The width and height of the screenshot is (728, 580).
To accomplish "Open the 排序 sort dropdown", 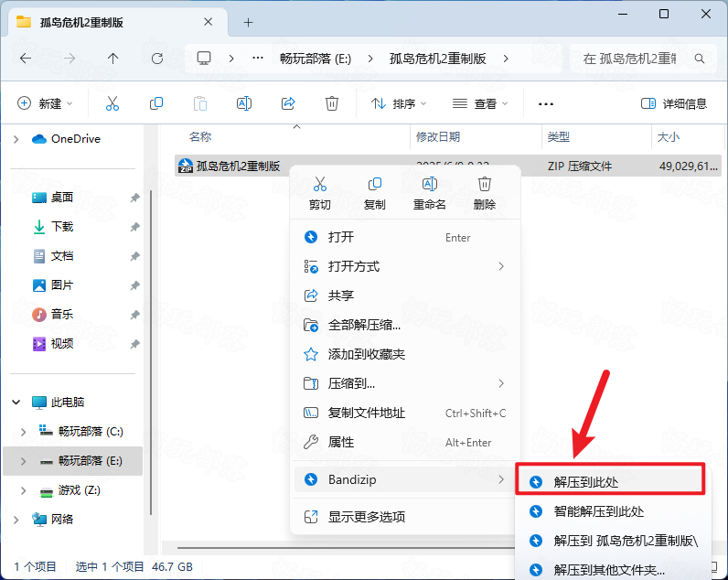I will [x=399, y=103].
